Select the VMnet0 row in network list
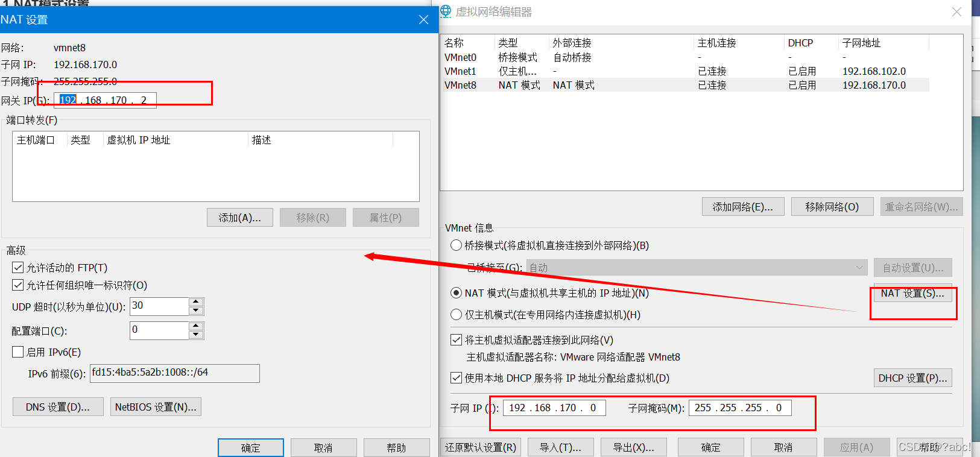The width and height of the screenshot is (980, 457). (x=686, y=57)
